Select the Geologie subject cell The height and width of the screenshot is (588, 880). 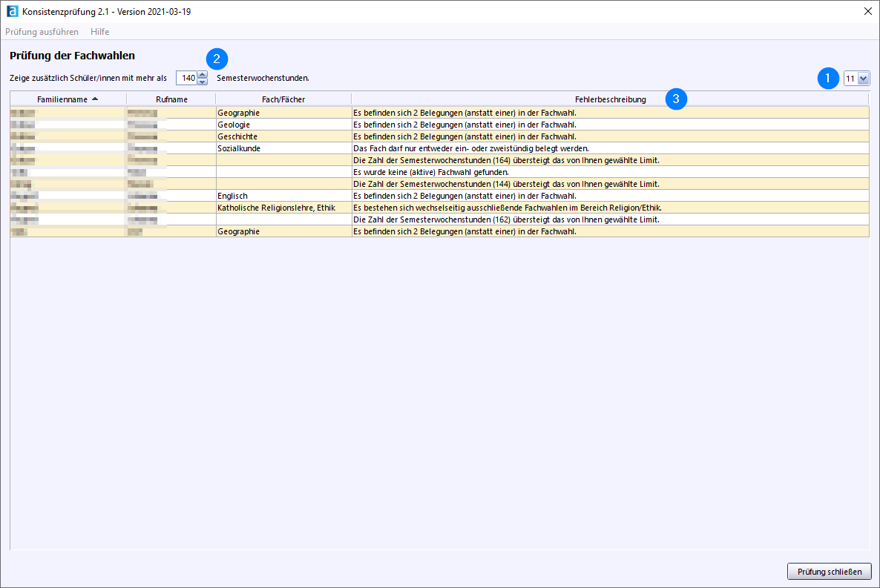283,125
